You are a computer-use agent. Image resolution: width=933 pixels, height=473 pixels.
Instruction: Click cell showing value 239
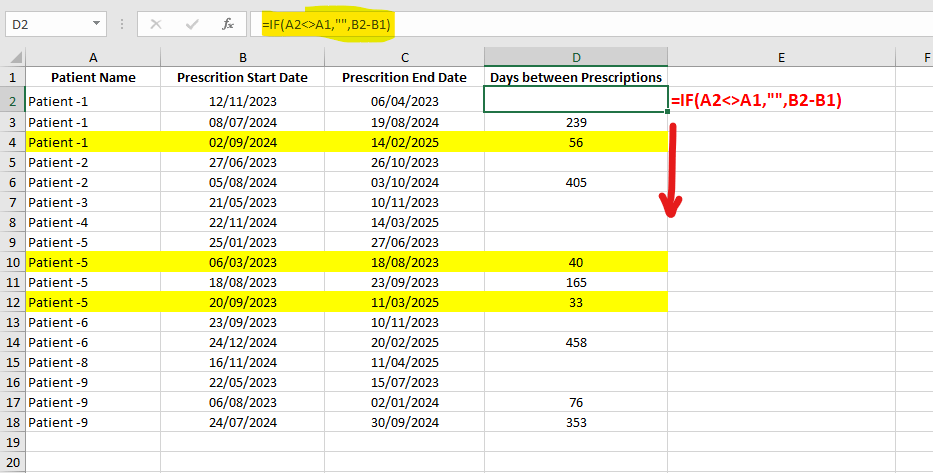(576, 123)
